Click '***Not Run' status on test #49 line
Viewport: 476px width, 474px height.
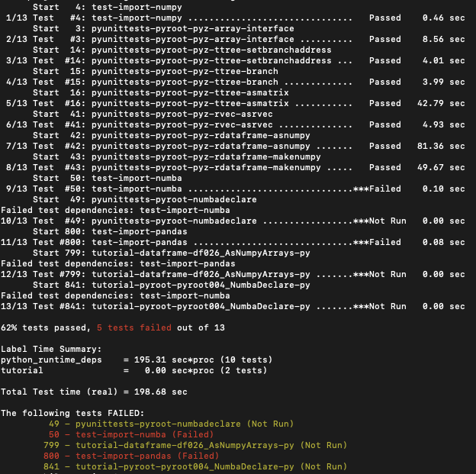(379, 221)
